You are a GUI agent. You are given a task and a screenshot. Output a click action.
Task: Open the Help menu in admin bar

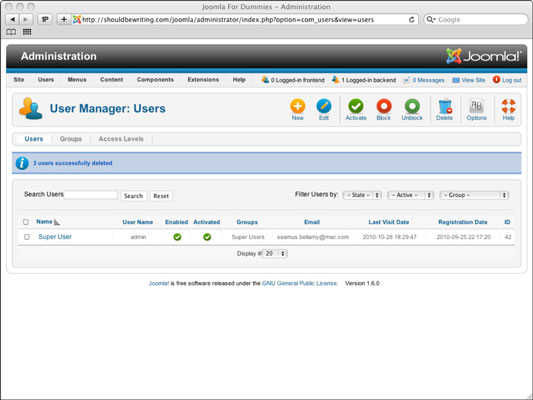(x=239, y=80)
